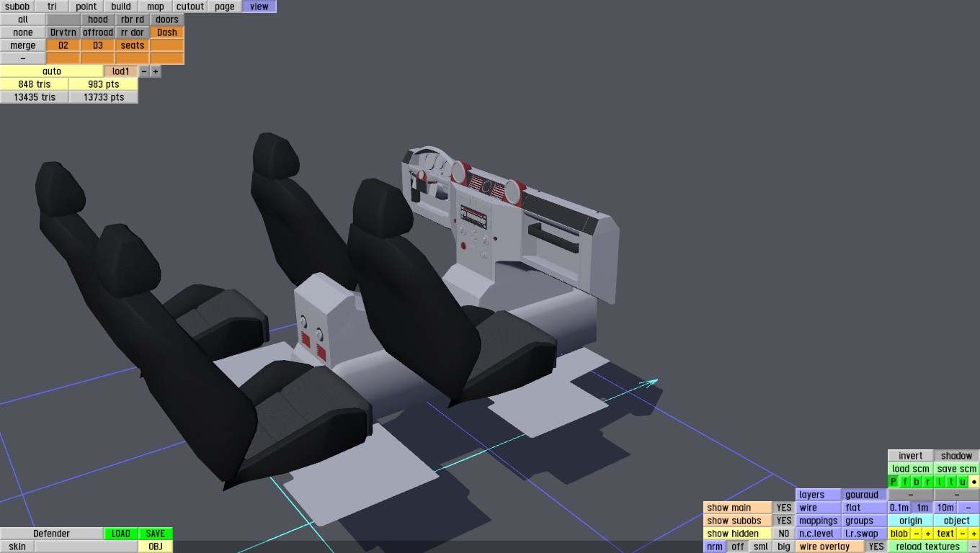The height and width of the screenshot is (553, 980).
Task: Click the auto LOD button
Action: pos(52,71)
